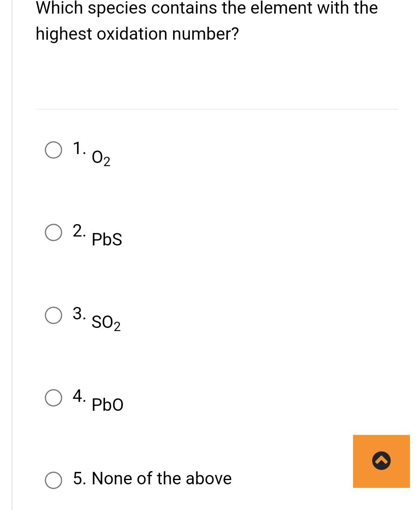Click option number 4 label
This screenshot has height=510, width=420.
coord(79,395)
